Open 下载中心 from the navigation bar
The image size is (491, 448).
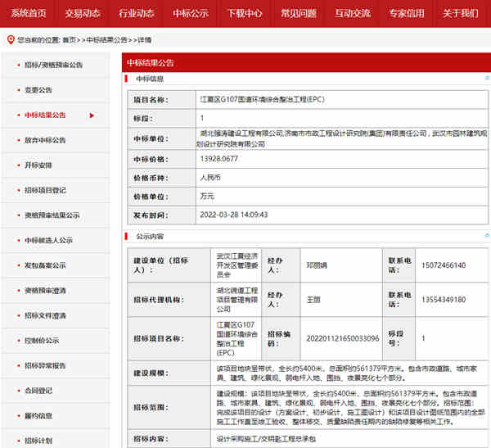[245, 13]
